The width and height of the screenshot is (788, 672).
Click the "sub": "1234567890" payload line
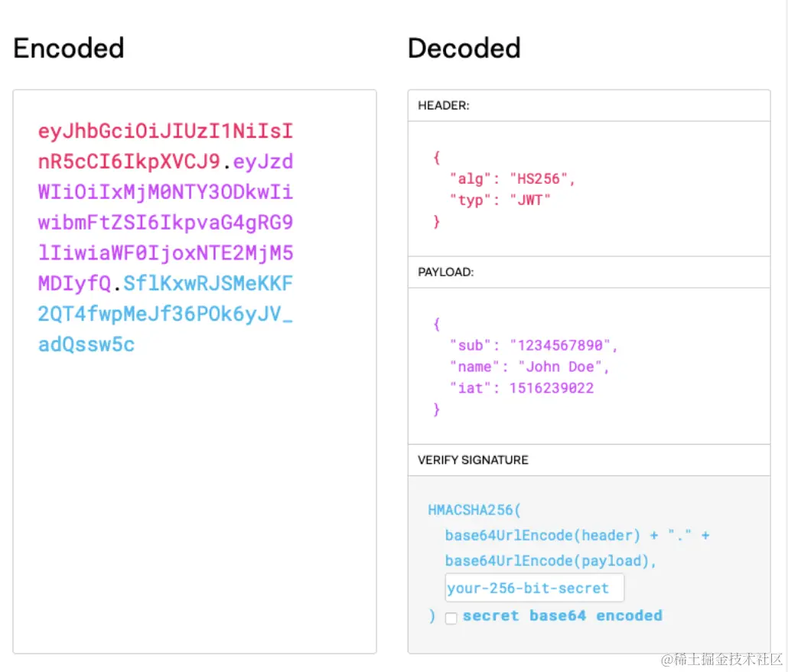(533, 345)
